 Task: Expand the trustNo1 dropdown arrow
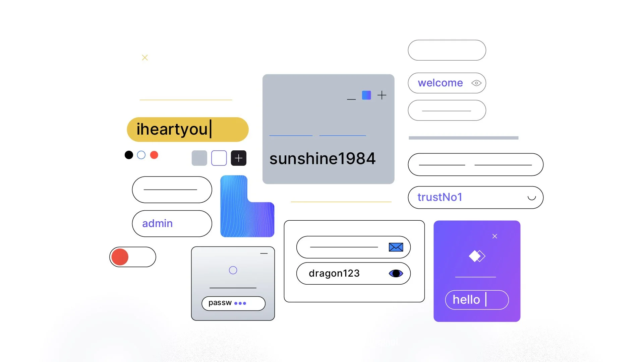click(531, 198)
